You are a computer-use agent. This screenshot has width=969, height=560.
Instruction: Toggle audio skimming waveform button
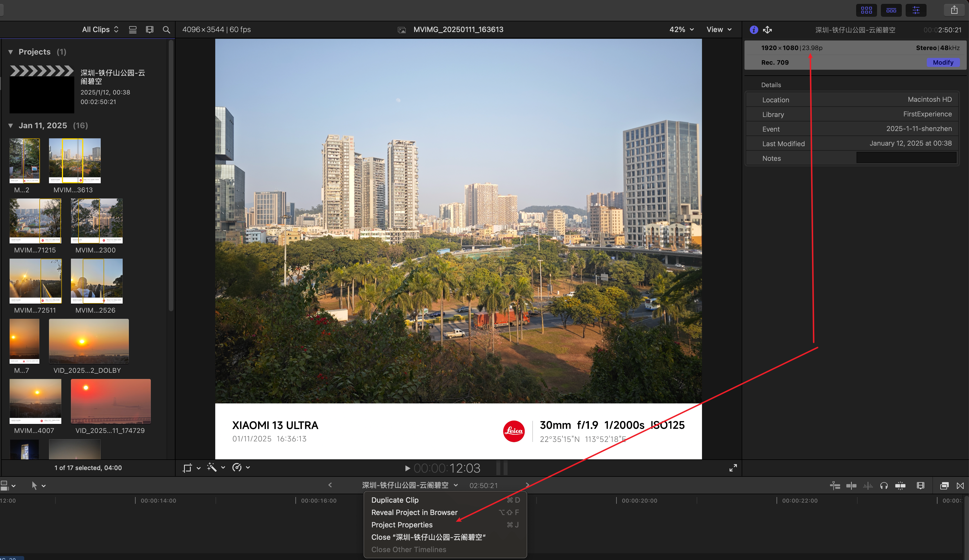(867, 486)
